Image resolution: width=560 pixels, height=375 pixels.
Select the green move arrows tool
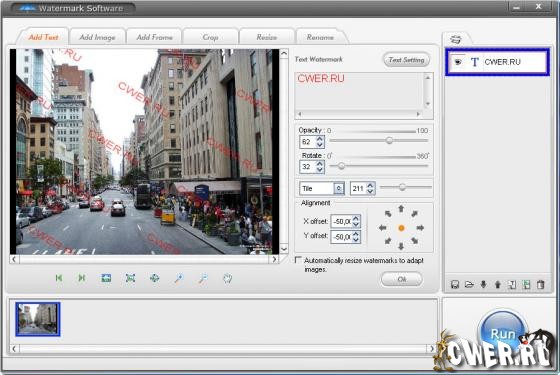tap(154, 278)
